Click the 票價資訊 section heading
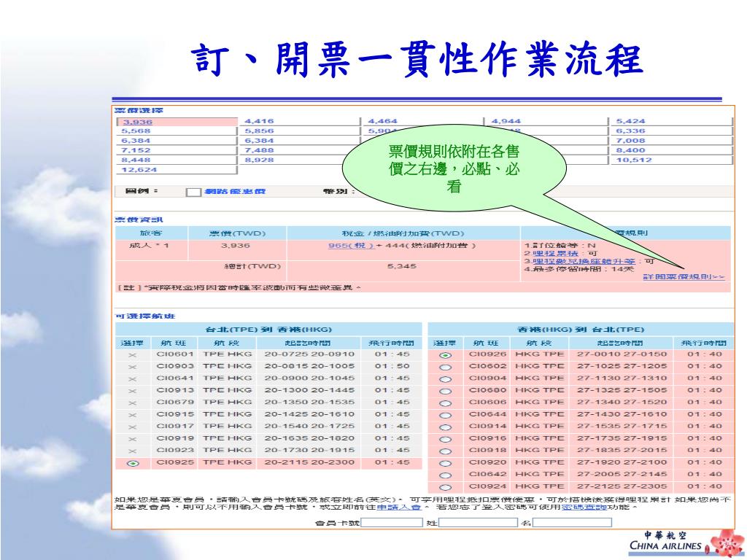This screenshot has height=560, width=747. pyautogui.click(x=139, y=219)
